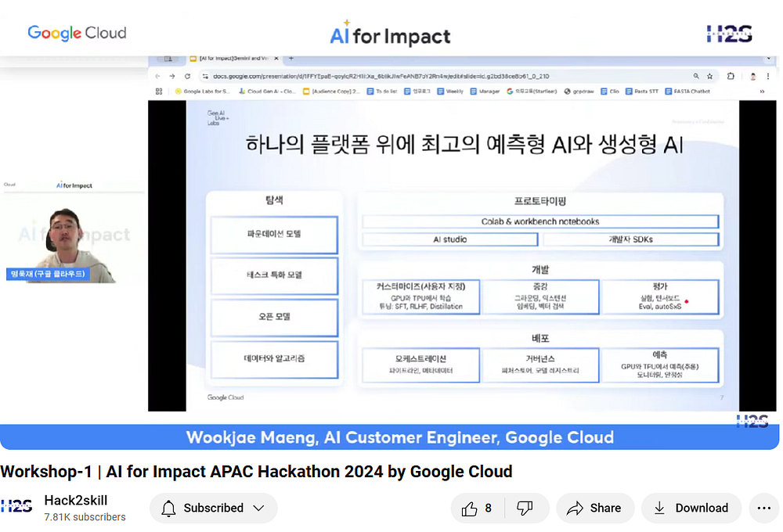The image size is (783, 532).
Task: Open the Pasta STT bookmark
Action: [642, 92]
